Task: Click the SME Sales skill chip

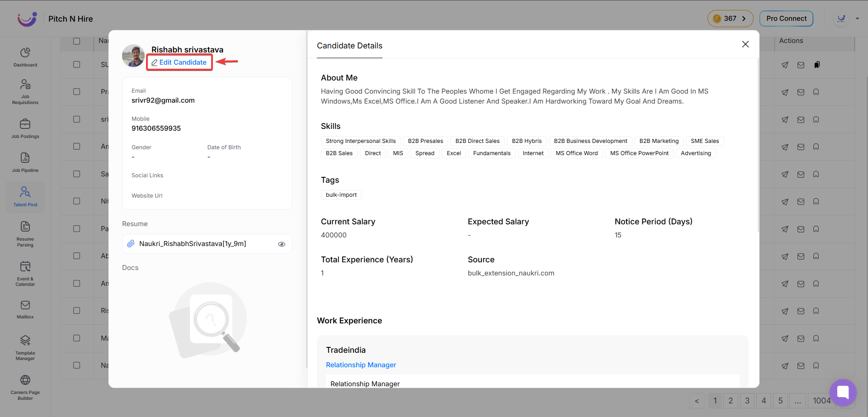Action: click(705, 141)
